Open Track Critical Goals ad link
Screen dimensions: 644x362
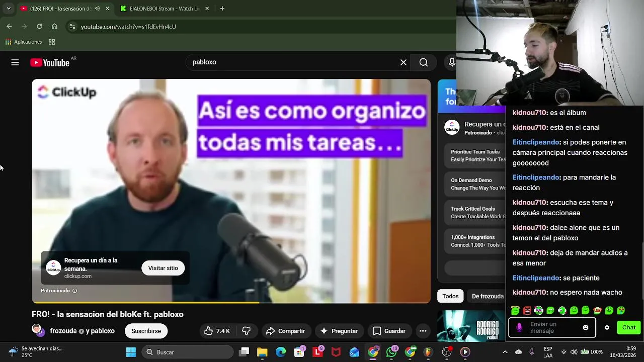pos(475,212)
